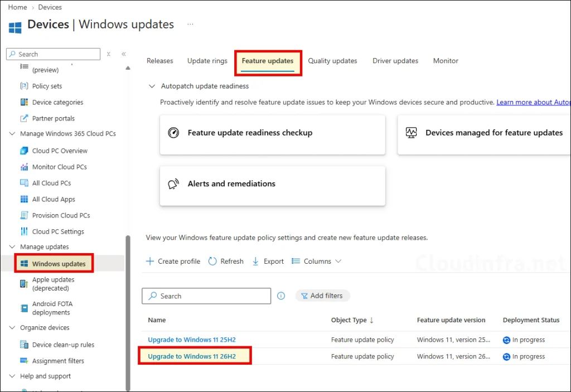Click the Device clean-up rules icon
This screenshot has height=392, width=571.
click(24, 344)
